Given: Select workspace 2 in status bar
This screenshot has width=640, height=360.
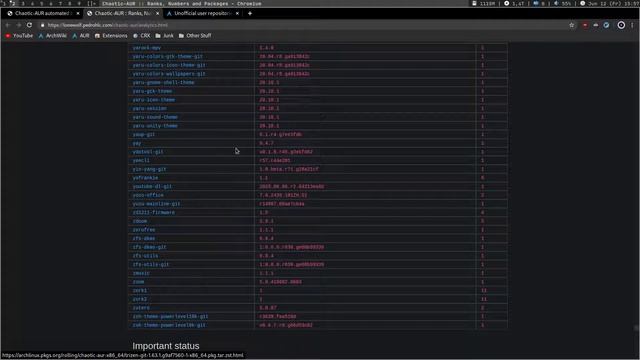Looking at the screenshot, I should pyautogui.click(x=13, y=3).
